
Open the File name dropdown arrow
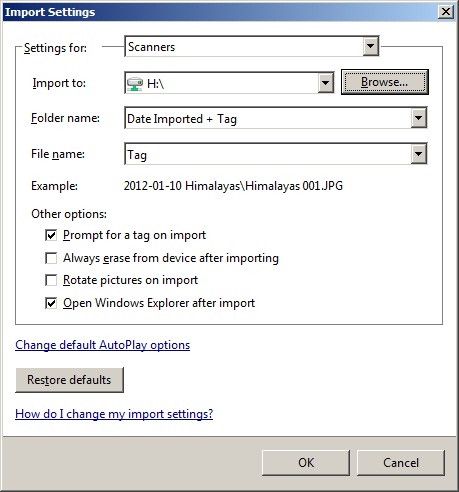(418, 154)
